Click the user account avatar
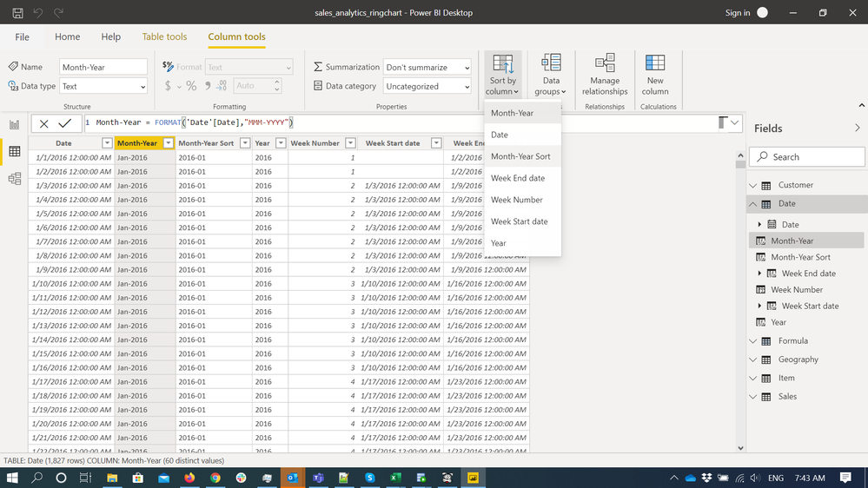The image size is (868, 488). (762, 13)
